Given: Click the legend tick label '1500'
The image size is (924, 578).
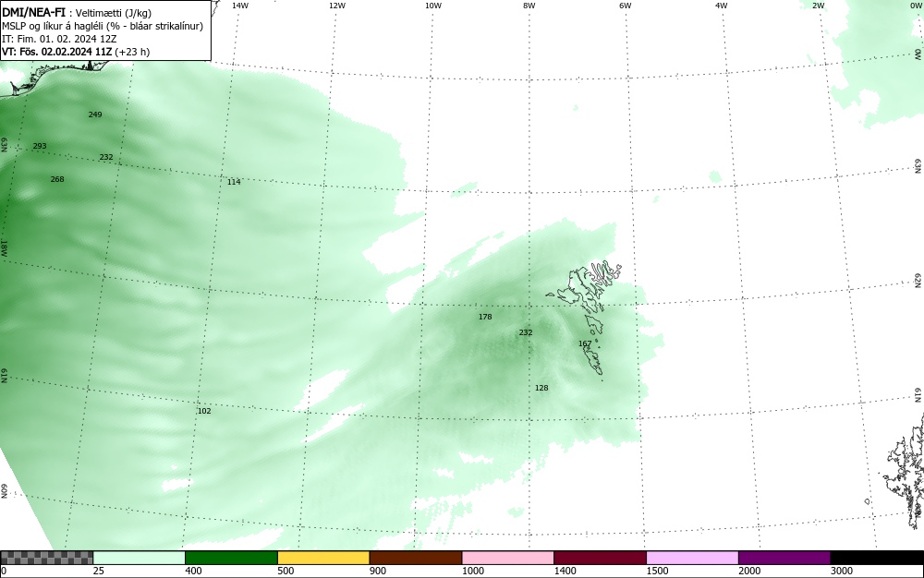Looking at the screenshot, I should pos(657,571).
